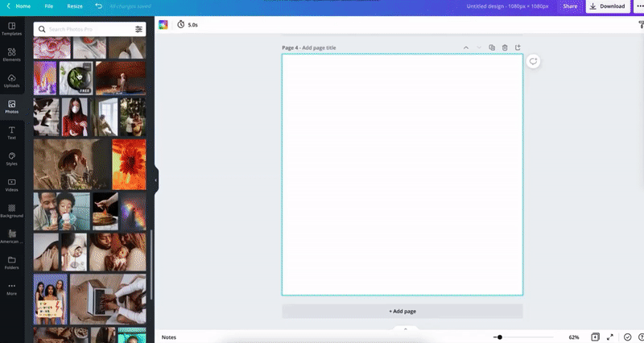Open the Resize menu
This screenshot has height=343, width=644.
(x=74, y=6)
